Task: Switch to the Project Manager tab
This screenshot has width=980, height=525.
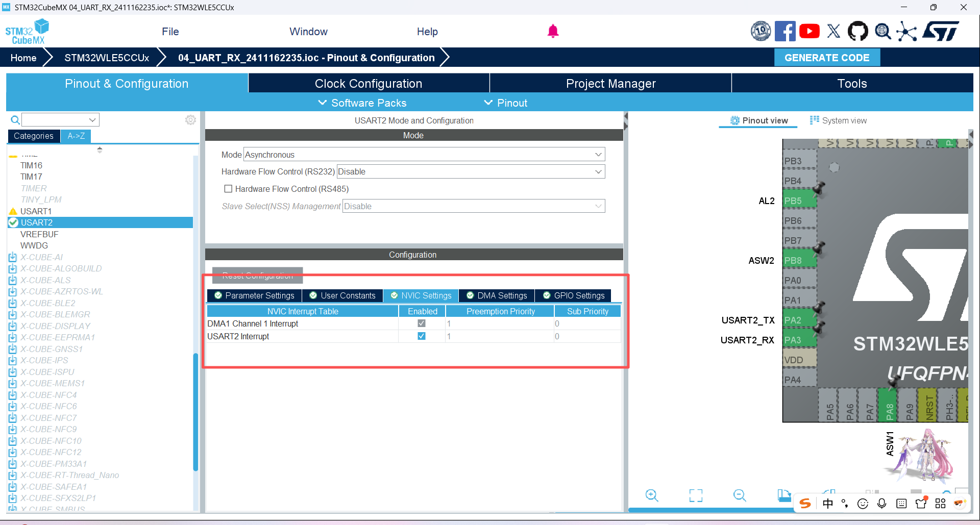Action: [x=610, y=83]
